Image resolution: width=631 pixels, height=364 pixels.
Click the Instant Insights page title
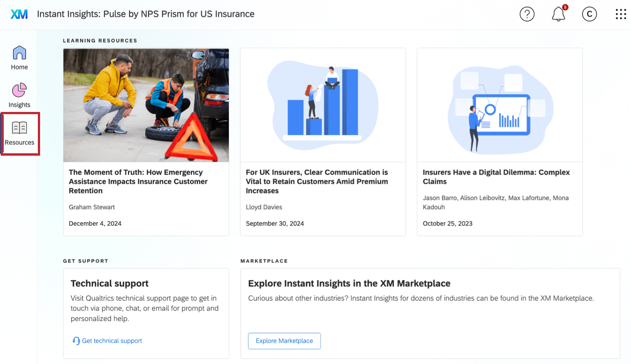[146, 14]
